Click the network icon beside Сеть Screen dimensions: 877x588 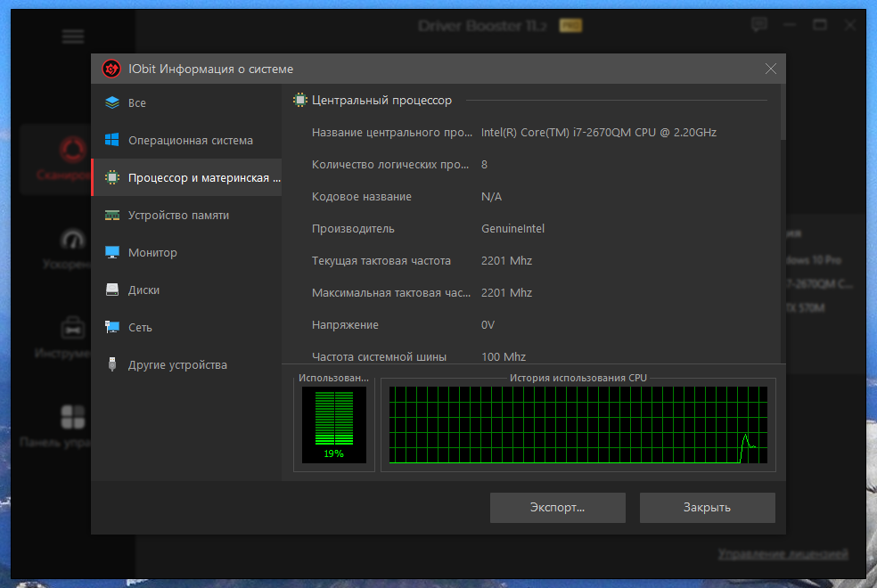[112, 328]
